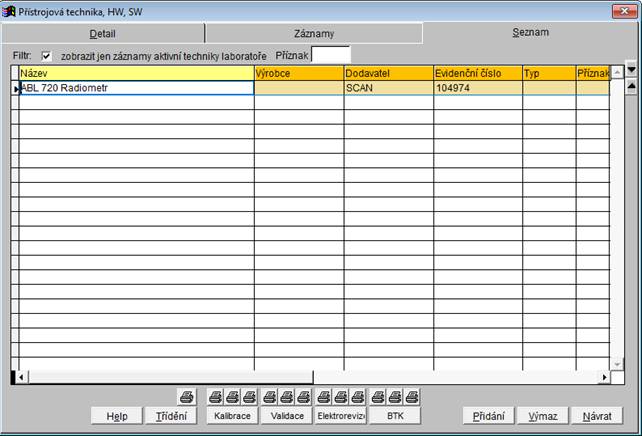Click the BTK button

coord(395,416)
